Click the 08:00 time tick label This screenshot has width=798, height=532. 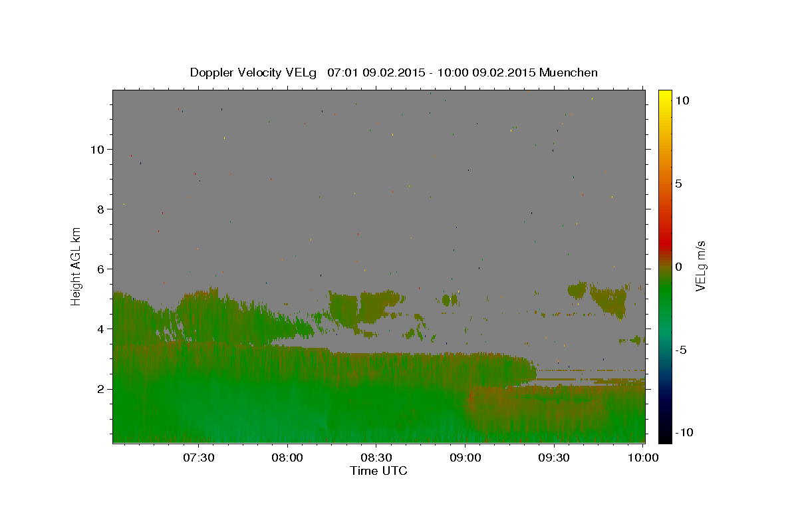pyautogui.click(x=288, y=458)
